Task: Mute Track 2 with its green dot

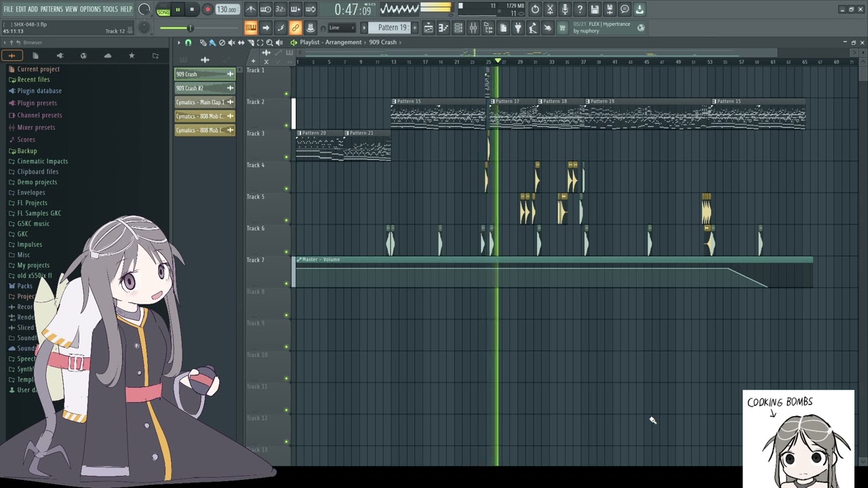Action: click(286, 125)
